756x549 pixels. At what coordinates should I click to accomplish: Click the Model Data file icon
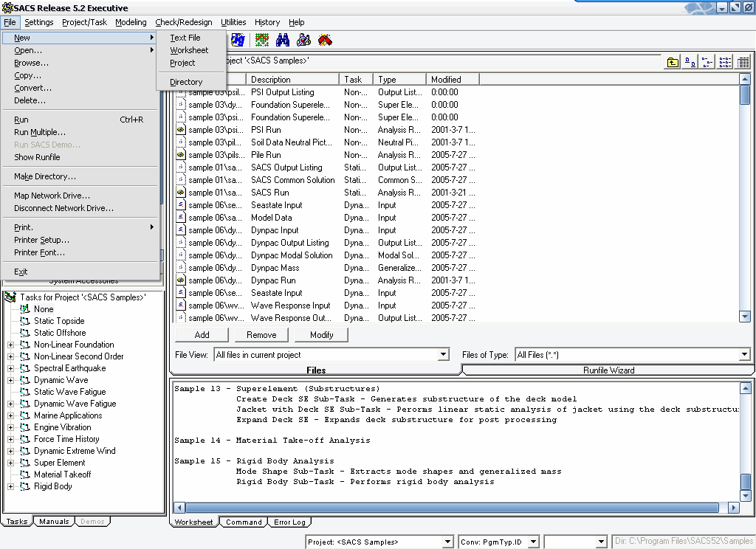point(181,218)
